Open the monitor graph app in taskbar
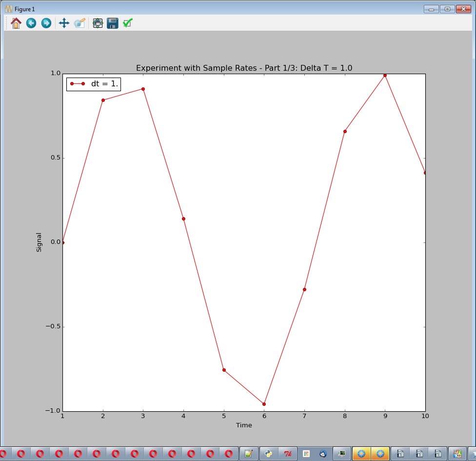Viewport: 476px width, 461px height. coord(342,454)
